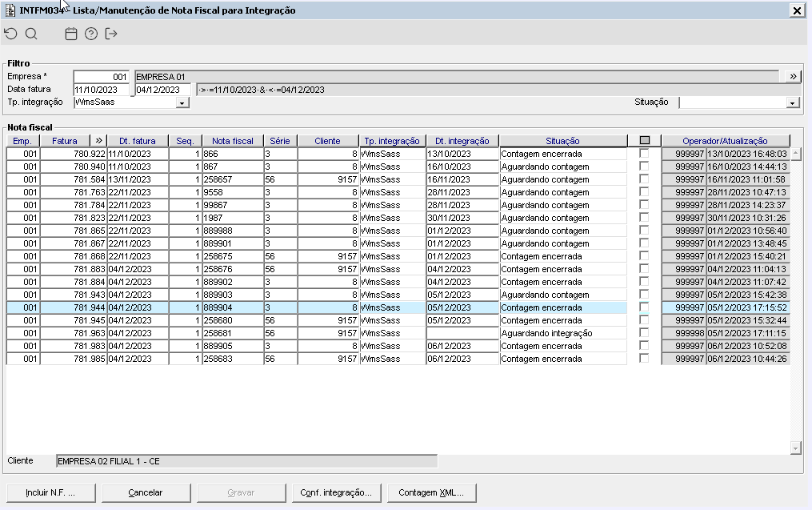The width and height of the screenshot is (812, 510).
Task: Click the Incluir N.F. button
Action: coord(50,493)
